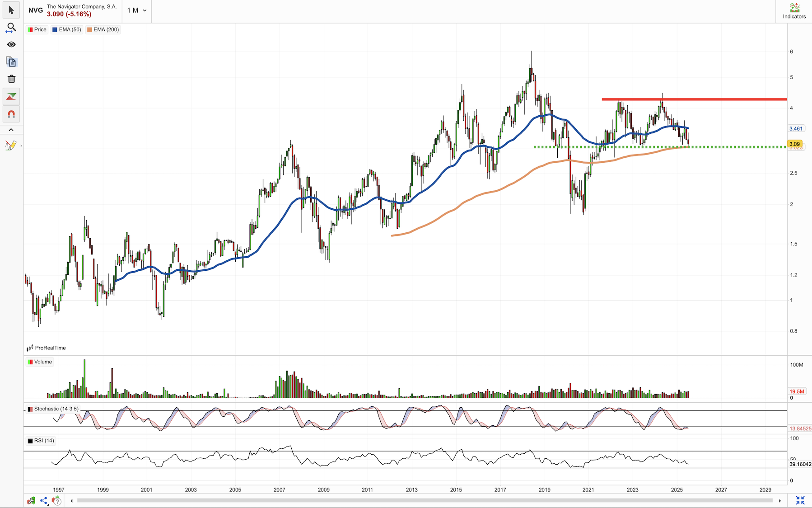Open the candlestick help question icon
This screenshot has width=812, height=508.
56,500
